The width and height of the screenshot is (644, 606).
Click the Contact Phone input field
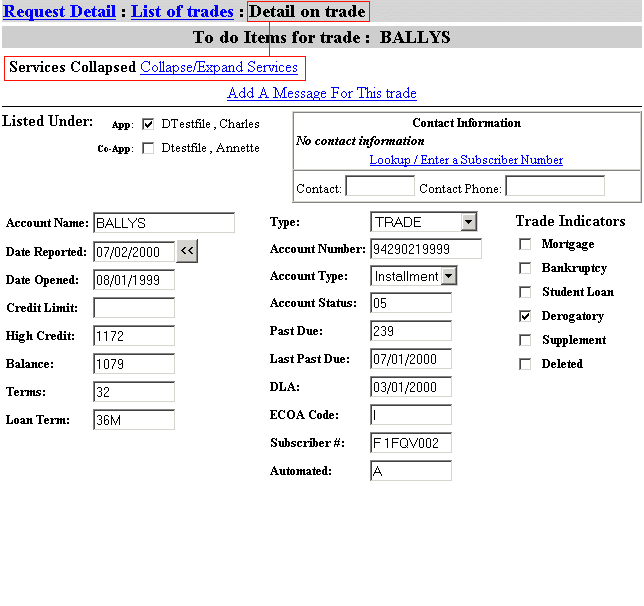click(x=555, y=186)
